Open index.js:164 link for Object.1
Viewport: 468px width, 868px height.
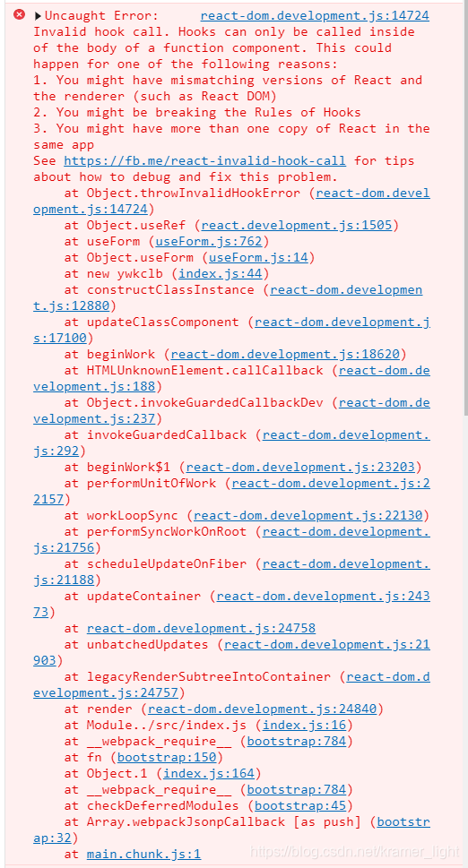(x=209, y=773)
